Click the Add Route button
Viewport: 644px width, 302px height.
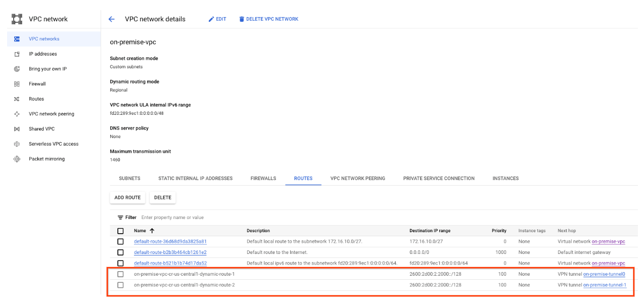coord(127,197)
